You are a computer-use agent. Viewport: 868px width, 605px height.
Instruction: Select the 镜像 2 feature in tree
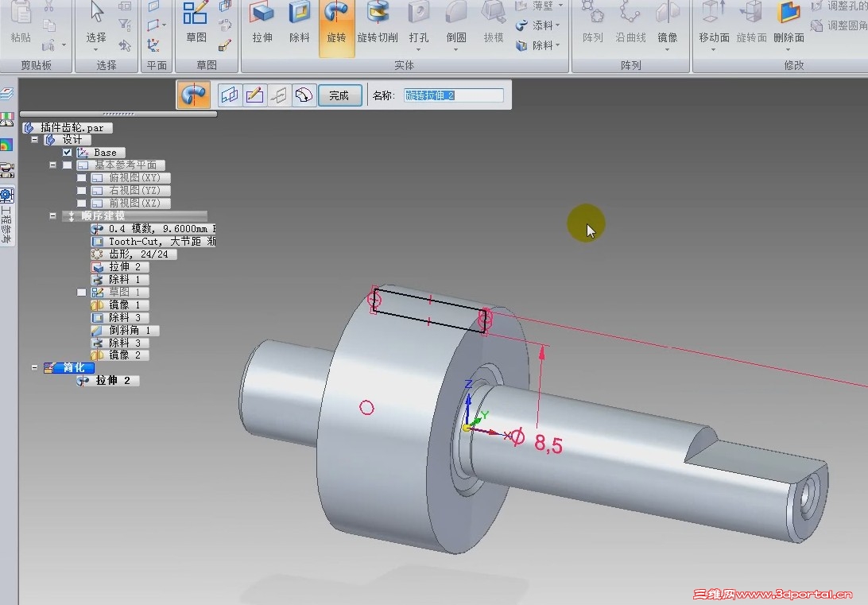tap(119, 355)
